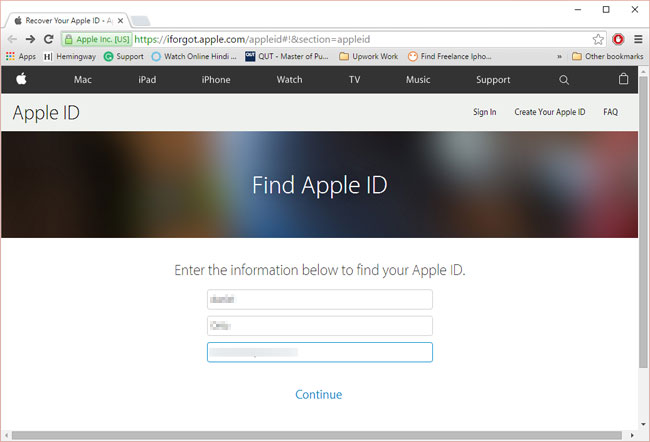Click the horizontal scrollbar thumb
The width and height of the screenshot is (650, 442).
316,435
